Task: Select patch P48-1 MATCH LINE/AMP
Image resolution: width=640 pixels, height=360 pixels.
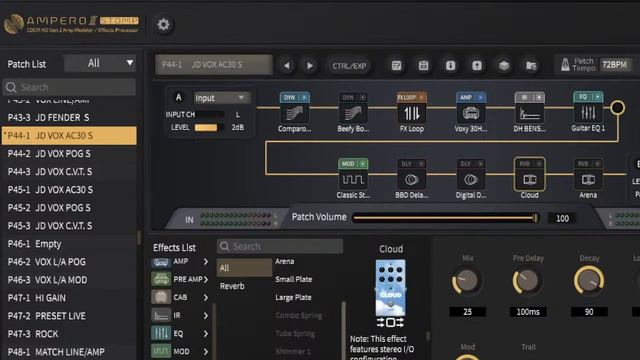Action: coord(69,352)
